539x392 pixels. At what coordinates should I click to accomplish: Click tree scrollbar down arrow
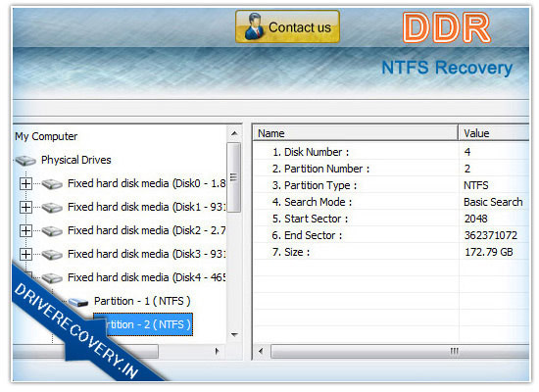[234, 334]
